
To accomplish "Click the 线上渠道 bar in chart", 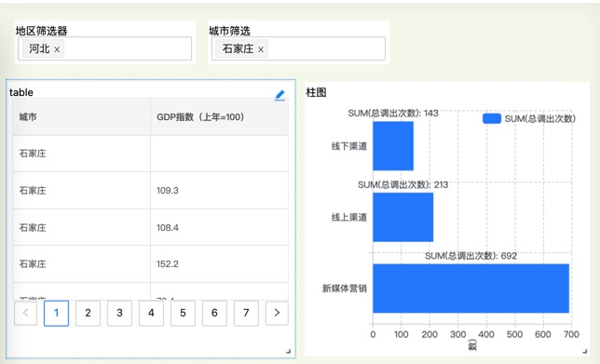I will (x=402, y=217).
